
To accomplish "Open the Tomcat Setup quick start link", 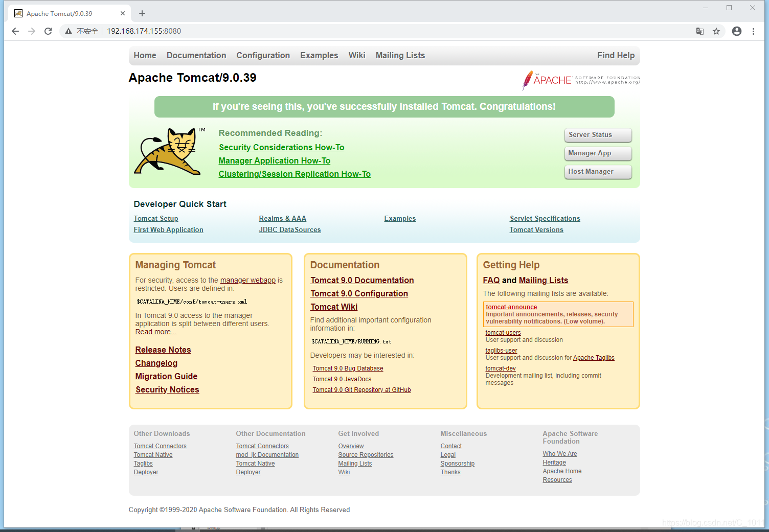I will (x=156, y=218).
